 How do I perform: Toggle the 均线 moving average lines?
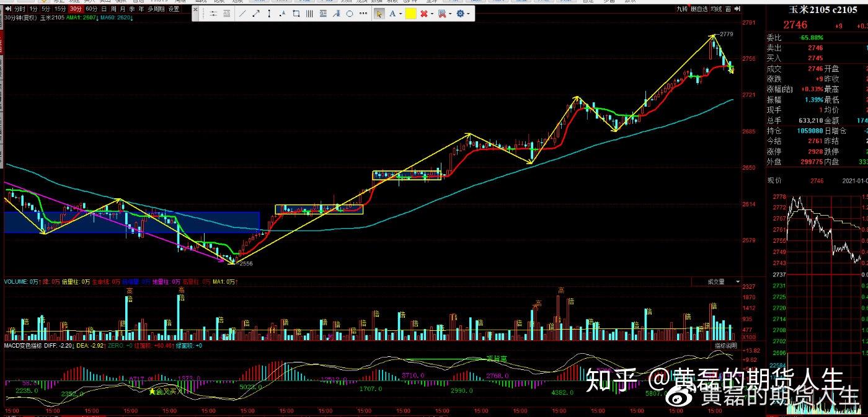pos(717,9)
